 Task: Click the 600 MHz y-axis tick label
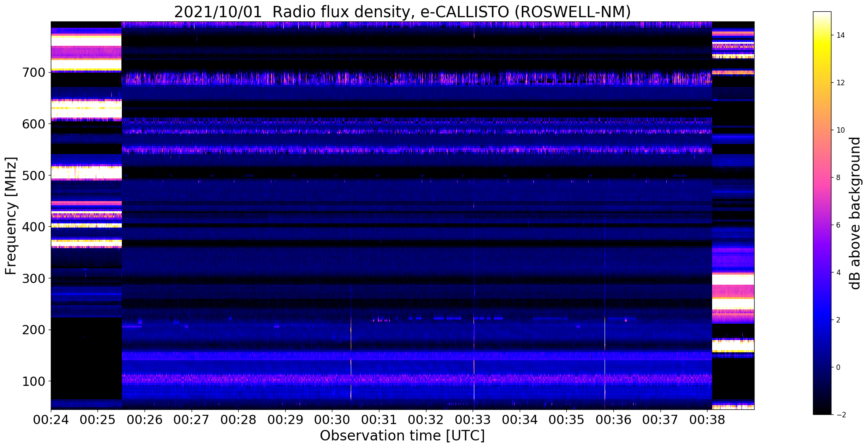click(x=33, y=124)
